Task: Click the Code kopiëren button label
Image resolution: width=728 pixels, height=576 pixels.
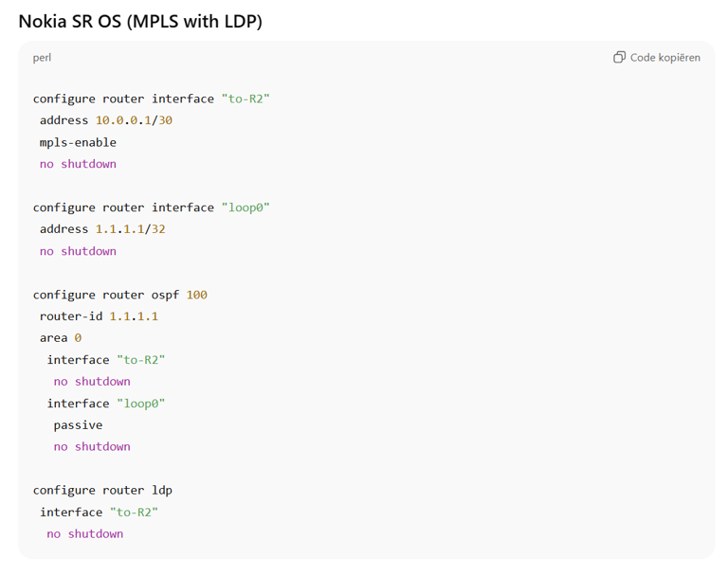Action: (x=664, y=58)
